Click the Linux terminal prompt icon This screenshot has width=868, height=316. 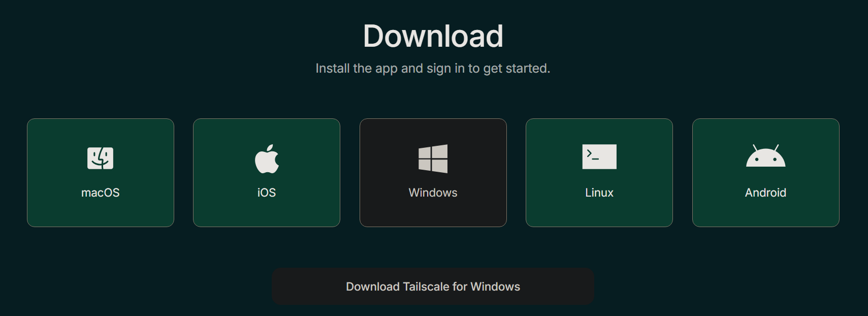(599, 156)
